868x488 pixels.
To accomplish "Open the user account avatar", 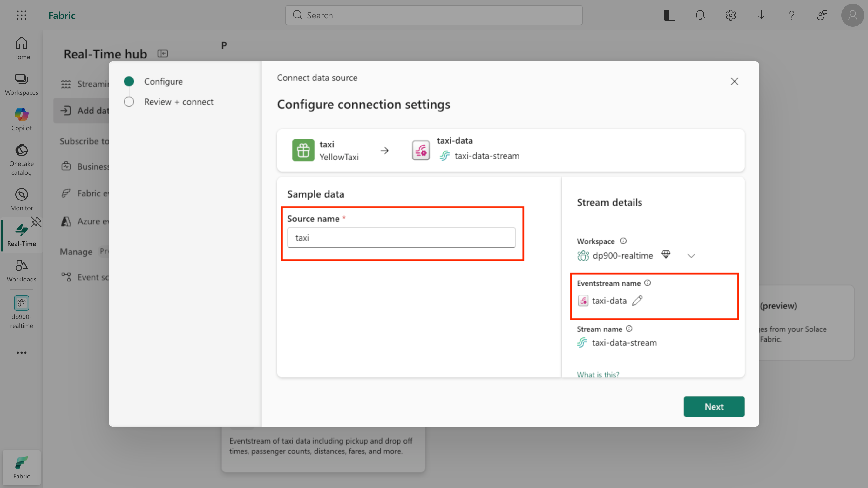I will 852,15.
